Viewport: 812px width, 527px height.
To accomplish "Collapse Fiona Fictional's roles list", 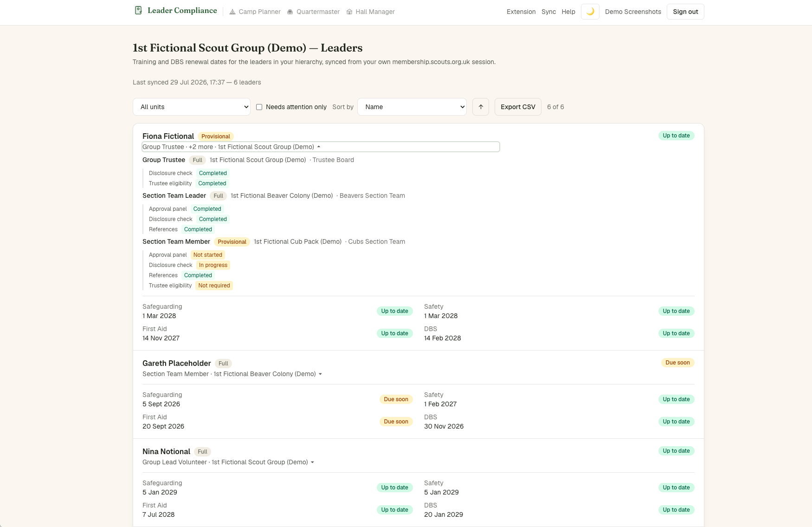I will point(321,147).
